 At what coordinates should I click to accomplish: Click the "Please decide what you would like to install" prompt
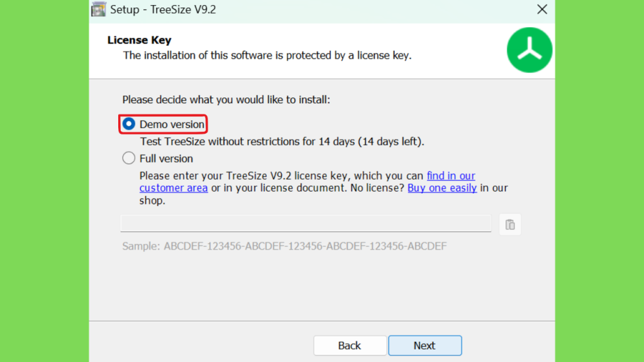pyautogui.click(x=226, y=100)
